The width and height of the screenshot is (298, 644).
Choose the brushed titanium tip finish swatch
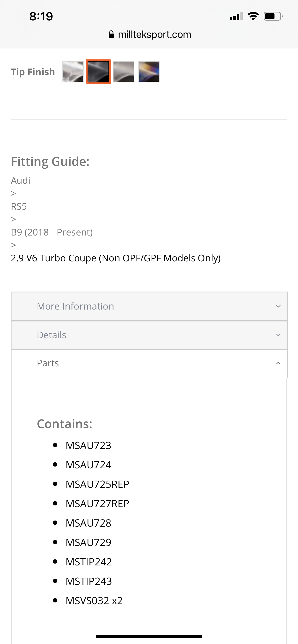124,72
